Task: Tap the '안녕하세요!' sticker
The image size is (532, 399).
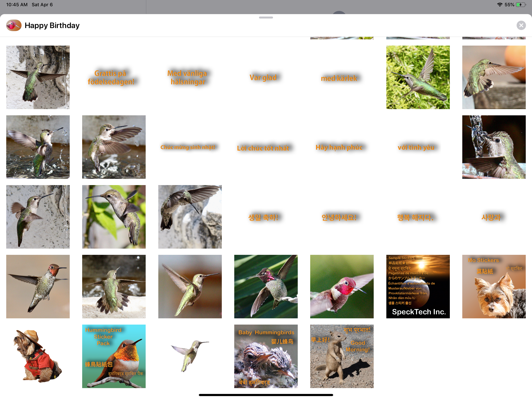Action: (339, 217)
